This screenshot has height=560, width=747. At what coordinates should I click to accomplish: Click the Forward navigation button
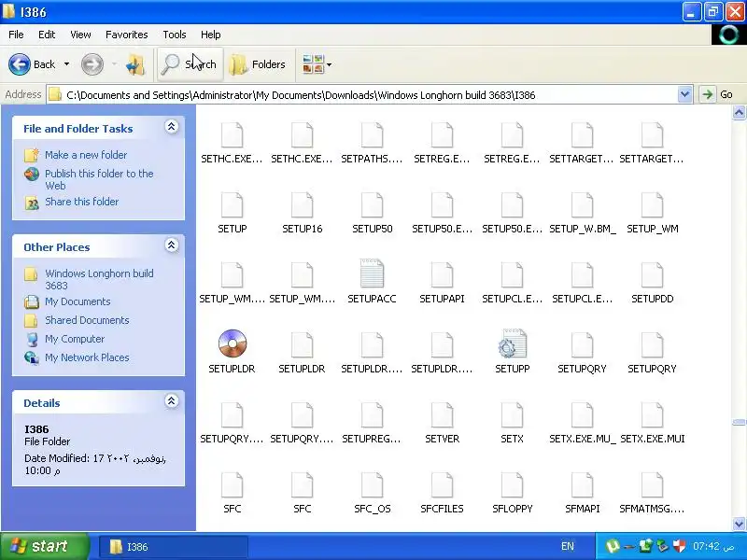92,64
